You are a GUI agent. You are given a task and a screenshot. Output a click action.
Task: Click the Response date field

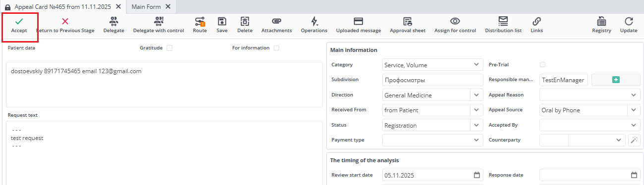(590, 175)
